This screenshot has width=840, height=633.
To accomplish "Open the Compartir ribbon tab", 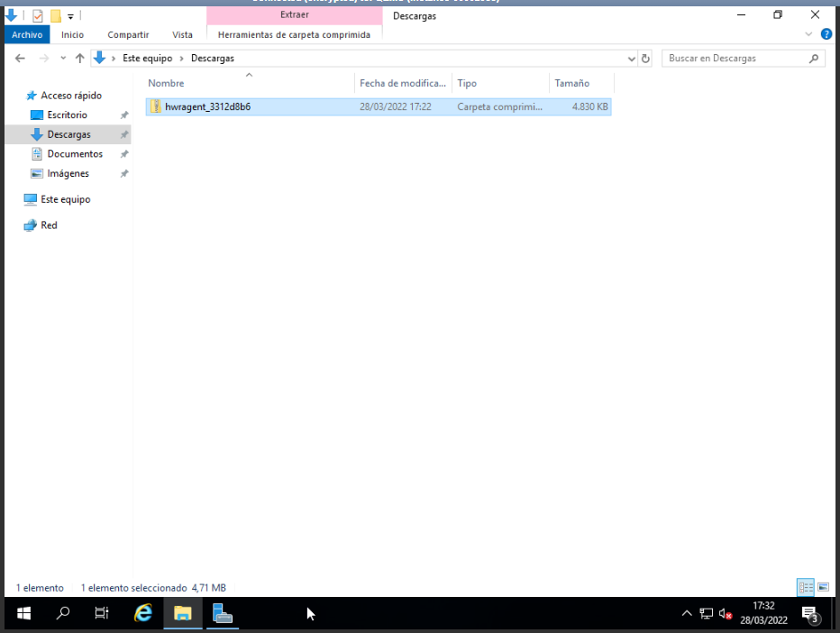I will click(128, 34).
